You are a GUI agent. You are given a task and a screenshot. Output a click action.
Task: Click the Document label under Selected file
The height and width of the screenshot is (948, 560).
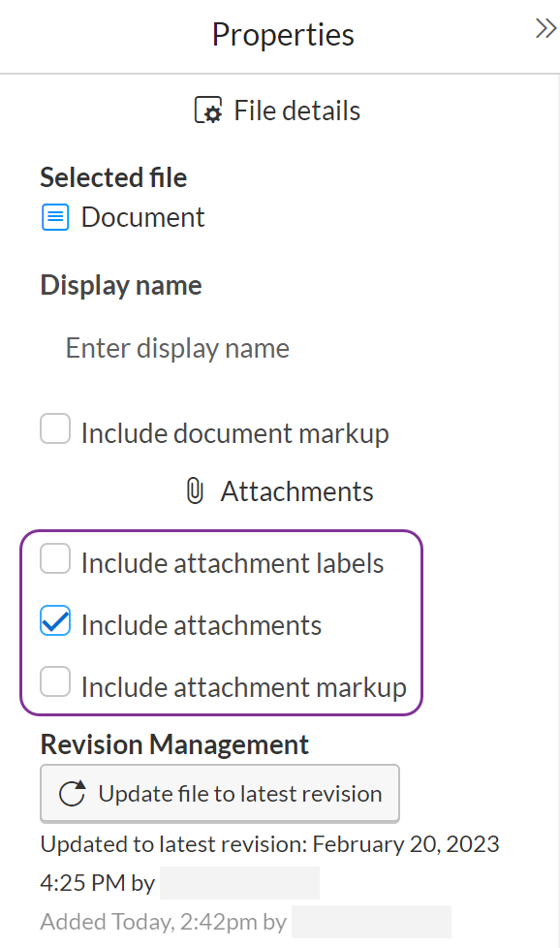click(142, 217)
